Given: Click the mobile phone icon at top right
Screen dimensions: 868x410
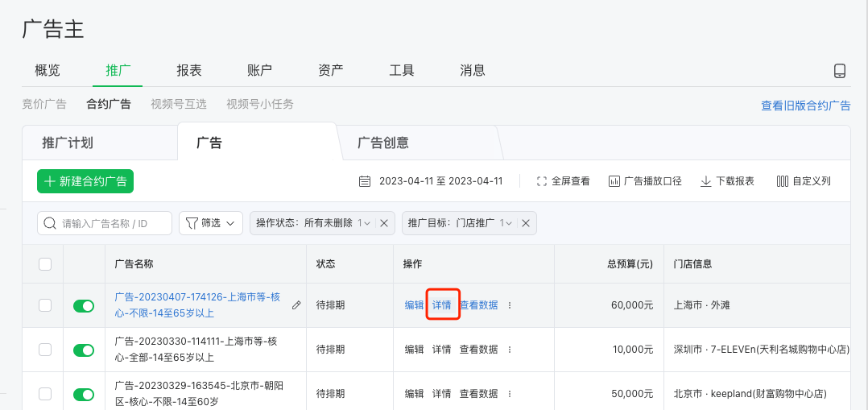Looking at the screenshot, I should pos(839,71).
